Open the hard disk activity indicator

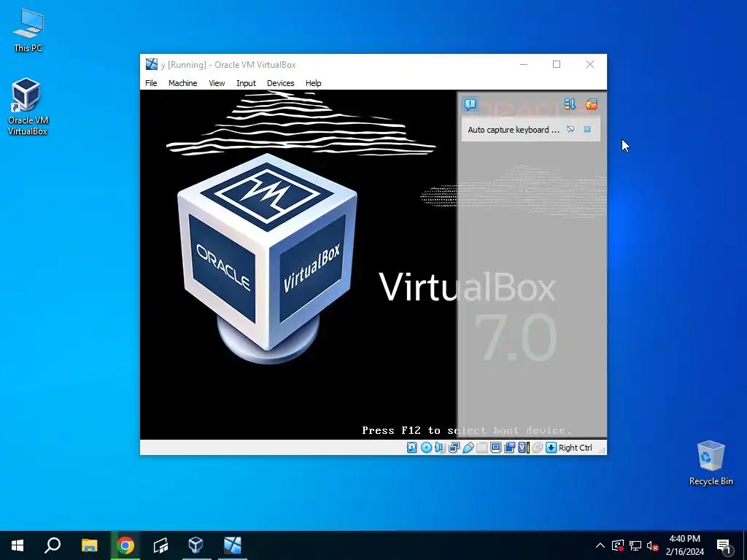click(x=412, y=448)
